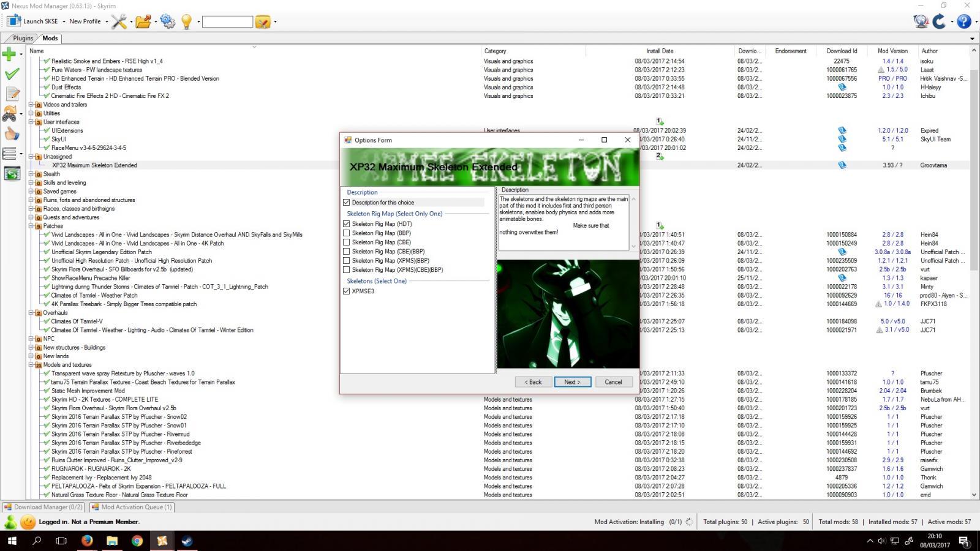Screen dimensions: 980x551
Task: Open Settings with the blue gears icon
Action: point(168,21)
